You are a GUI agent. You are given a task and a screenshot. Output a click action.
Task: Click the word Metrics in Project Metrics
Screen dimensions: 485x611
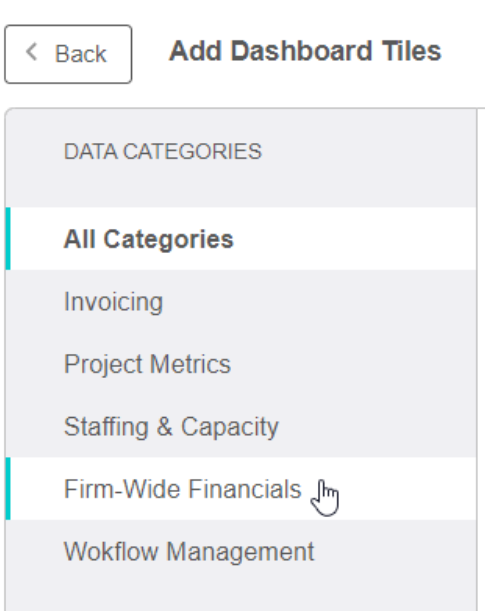click(190, 364)
